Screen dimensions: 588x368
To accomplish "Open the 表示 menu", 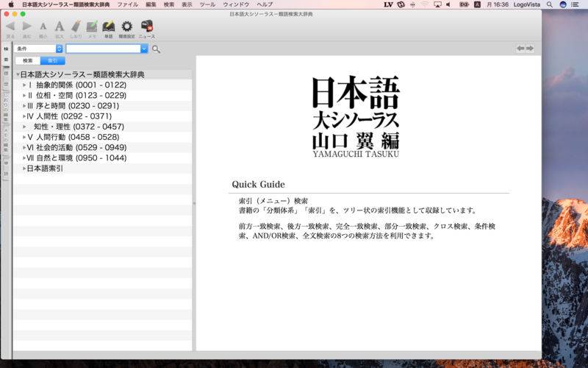I will [187, 4].
